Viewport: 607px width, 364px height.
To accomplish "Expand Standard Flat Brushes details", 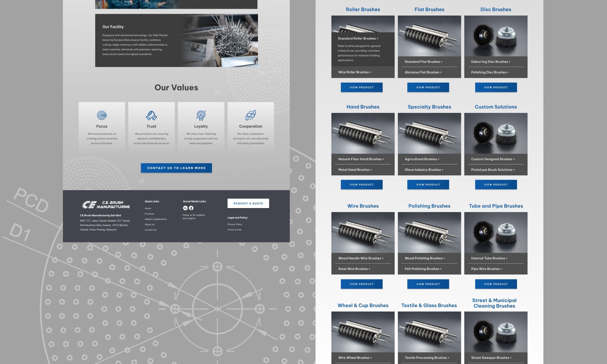I will click(x=423, y=62).
